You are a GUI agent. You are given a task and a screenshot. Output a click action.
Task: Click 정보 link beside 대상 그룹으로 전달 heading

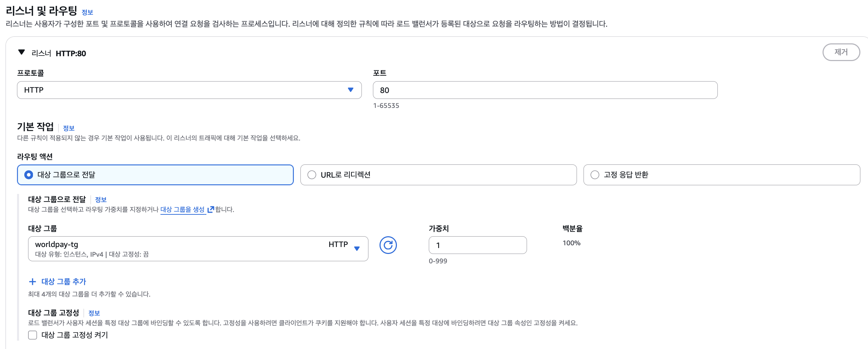(x=101, y=200)
